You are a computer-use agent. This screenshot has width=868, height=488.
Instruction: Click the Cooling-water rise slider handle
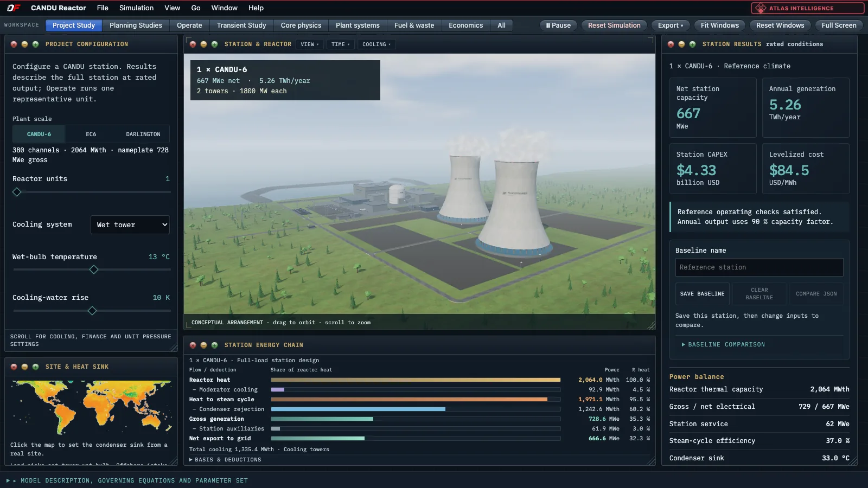[92, 311]
